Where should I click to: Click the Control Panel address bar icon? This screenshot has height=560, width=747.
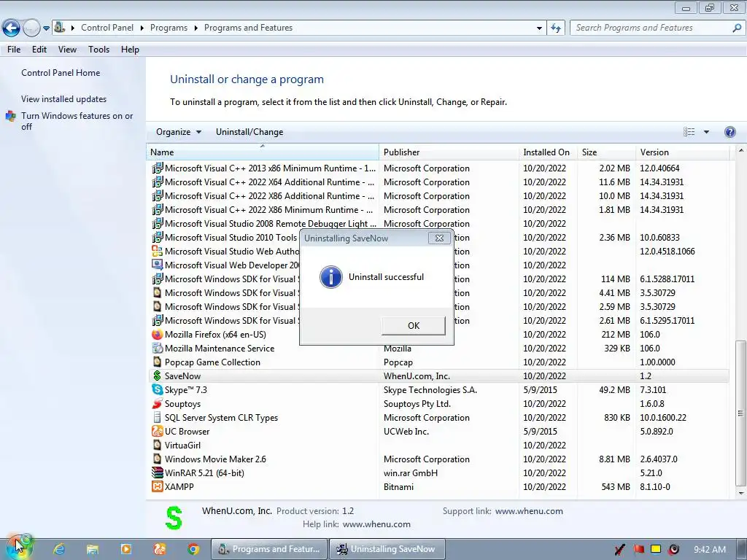(x=59, y=27)
